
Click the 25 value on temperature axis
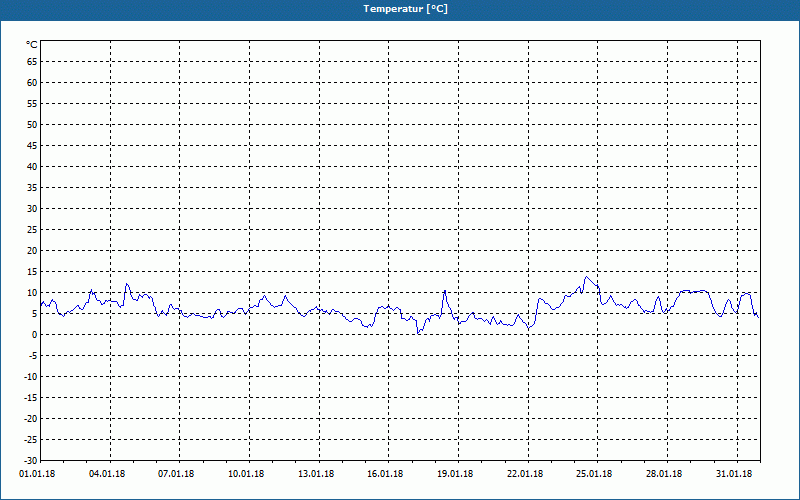click(32, 230)
